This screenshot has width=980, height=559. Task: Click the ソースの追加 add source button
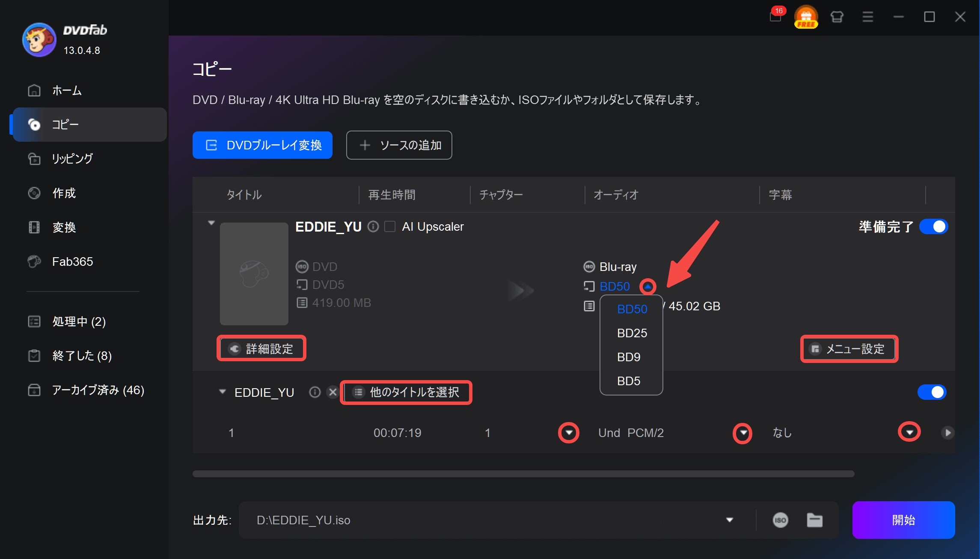coord(399,145)
